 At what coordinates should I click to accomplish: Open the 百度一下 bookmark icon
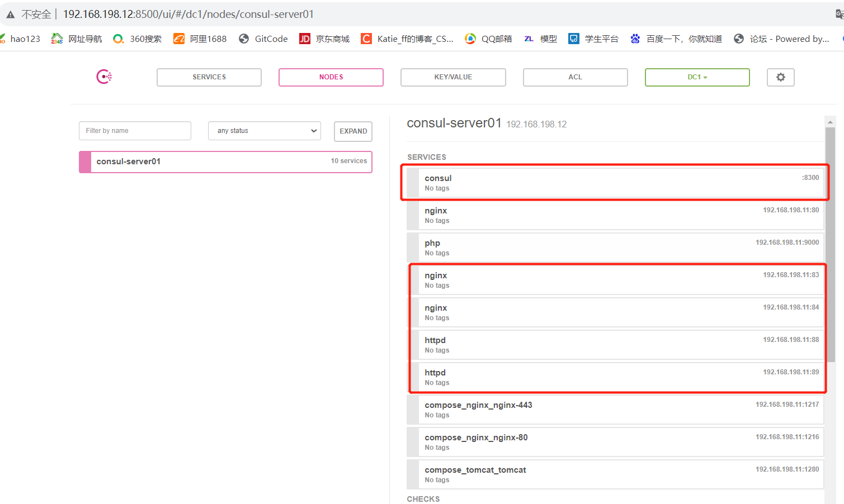coord(635,39)
